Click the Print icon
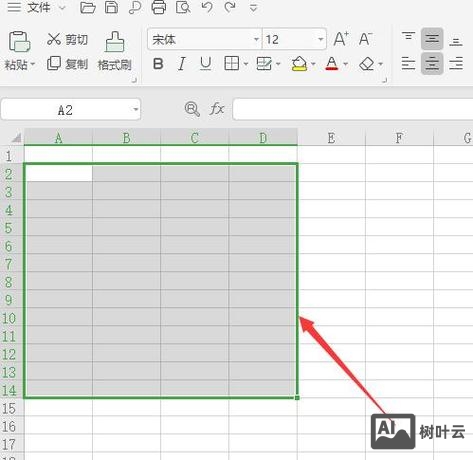 159,7
